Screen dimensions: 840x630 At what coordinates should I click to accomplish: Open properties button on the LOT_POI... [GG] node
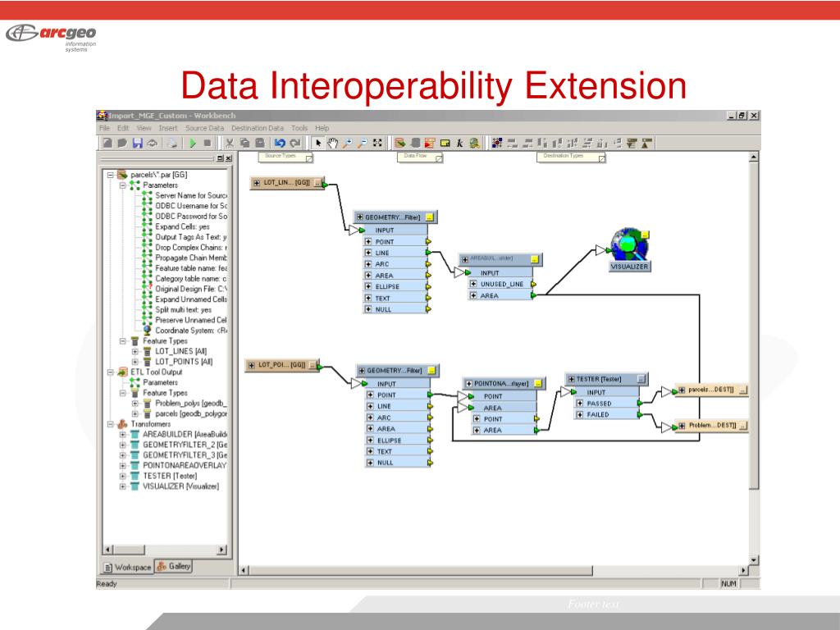click(x=313, y=365)
